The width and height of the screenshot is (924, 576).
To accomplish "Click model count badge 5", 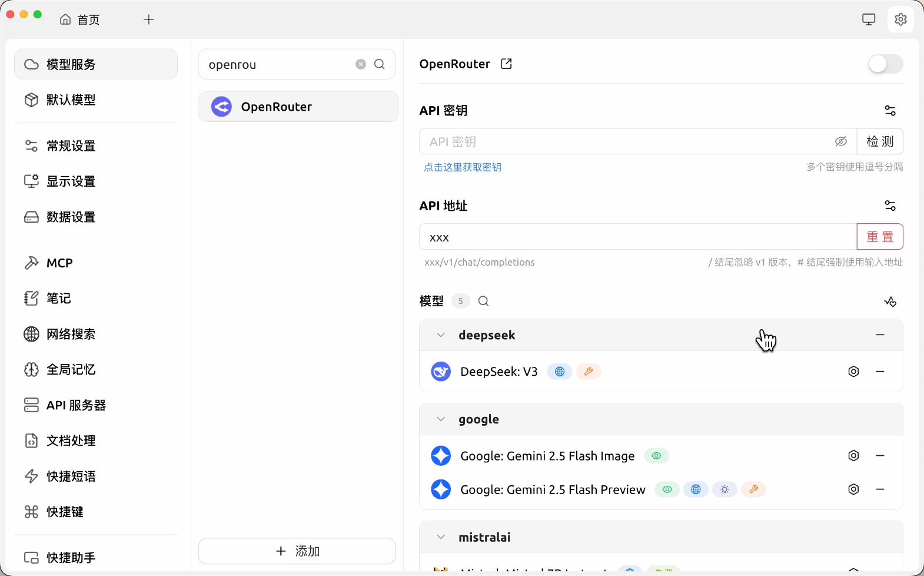I will (460, 301).
